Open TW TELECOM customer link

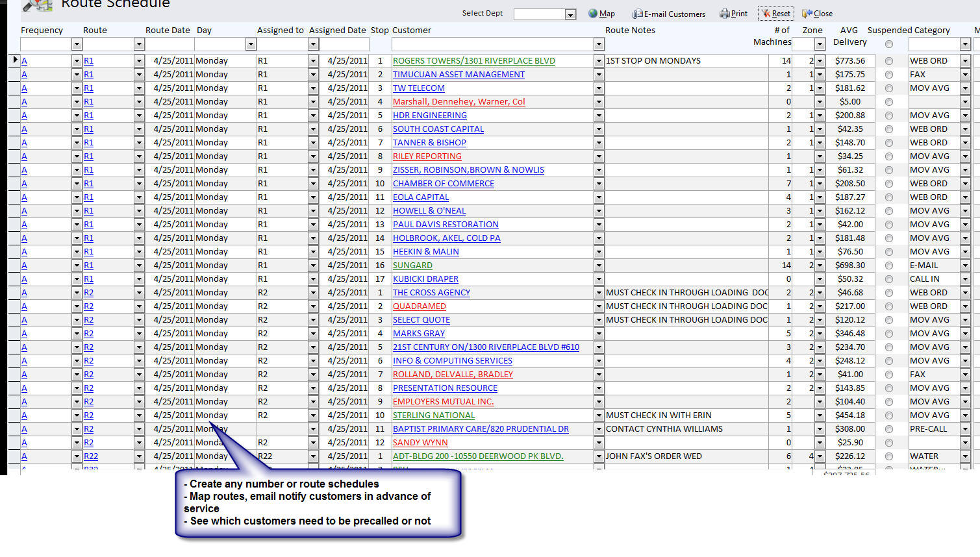[419, 88]
